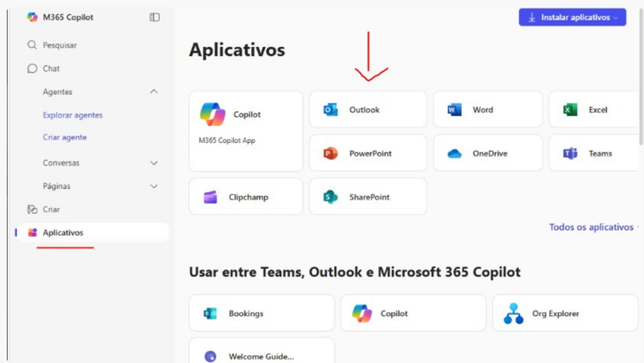The width and height of the screenshot is (644, 363).
Task: Open the Todos os aplicativos link
Action: (592, 227)
